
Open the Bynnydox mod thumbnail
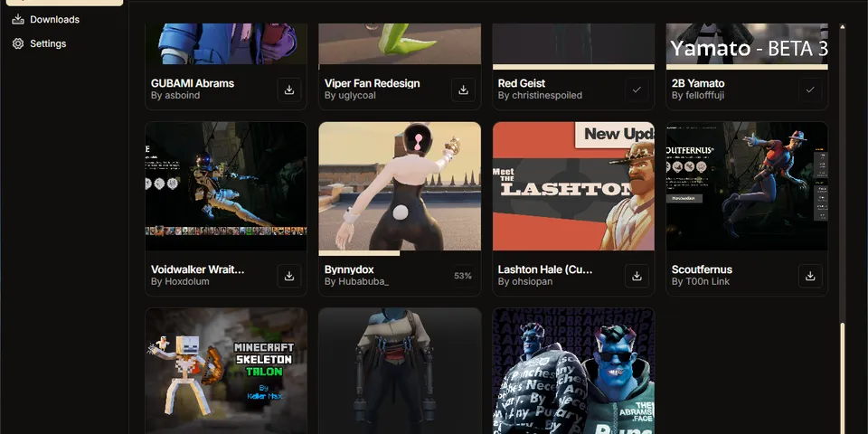tap(400, 187)
